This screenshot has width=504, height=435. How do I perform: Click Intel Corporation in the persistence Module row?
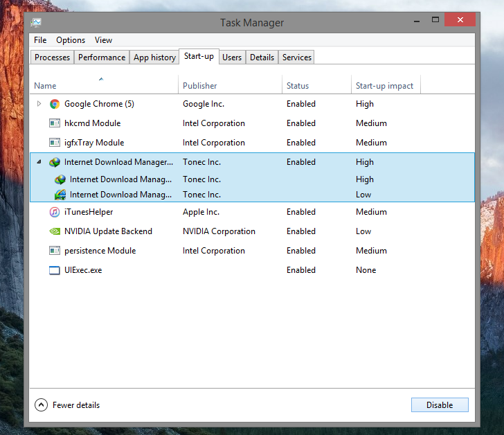(214, 251)
